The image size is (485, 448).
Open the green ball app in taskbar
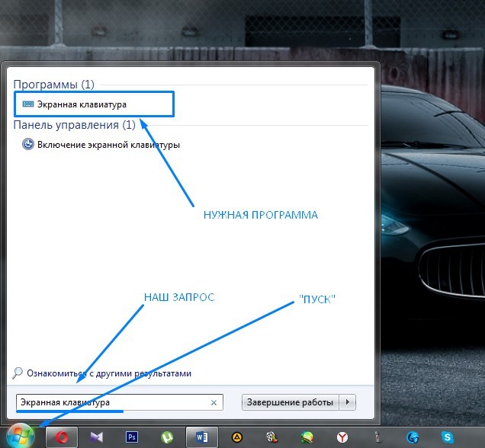click(307, 437)
